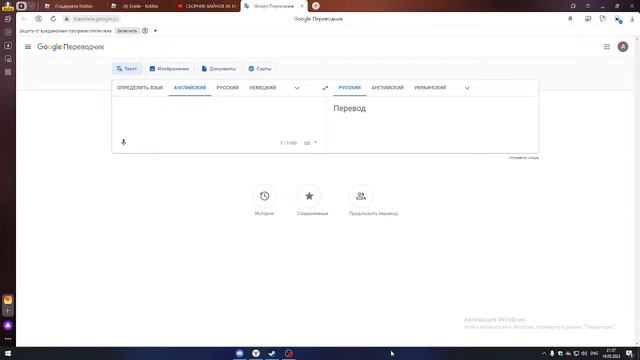Open the Google Translate main menu hamburger
The image size is (640, 360).
coord(28,47)
